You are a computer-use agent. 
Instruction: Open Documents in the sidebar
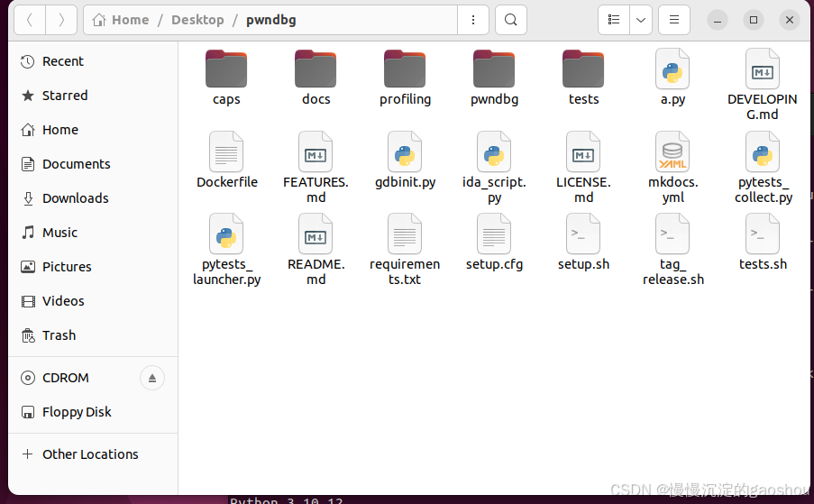point(94,164)
